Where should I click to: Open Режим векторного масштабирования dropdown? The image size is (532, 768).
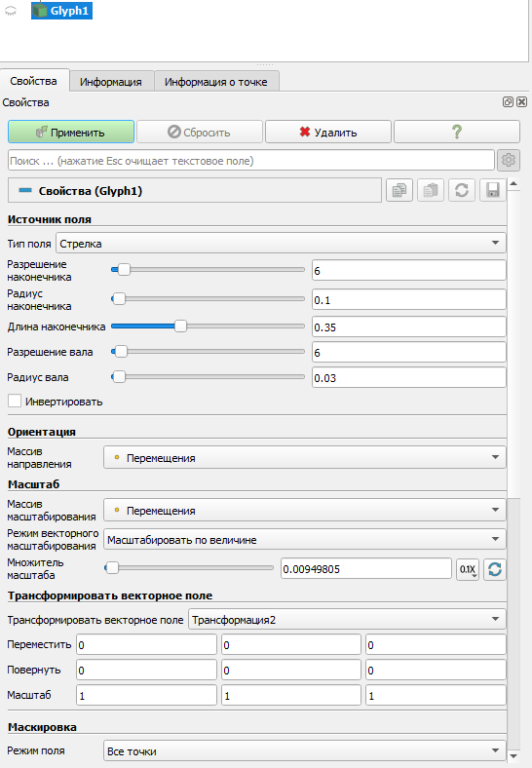[x=304, y=539]
